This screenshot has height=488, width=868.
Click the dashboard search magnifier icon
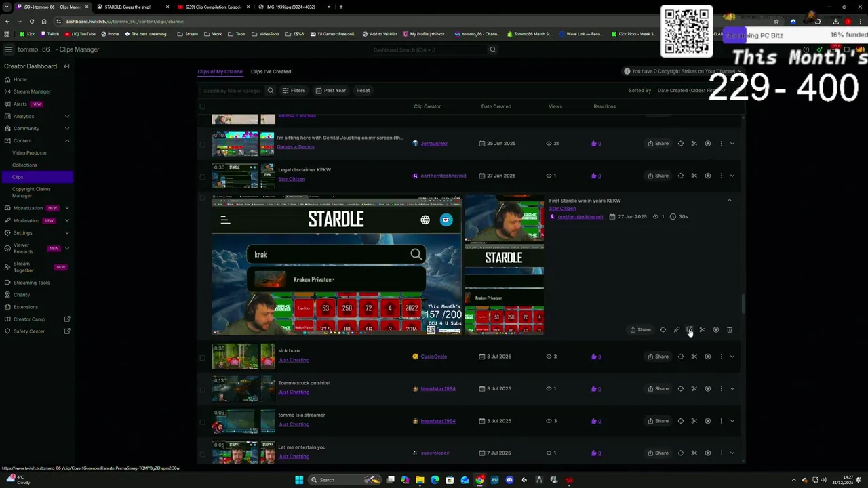click(x=493, y=49)
